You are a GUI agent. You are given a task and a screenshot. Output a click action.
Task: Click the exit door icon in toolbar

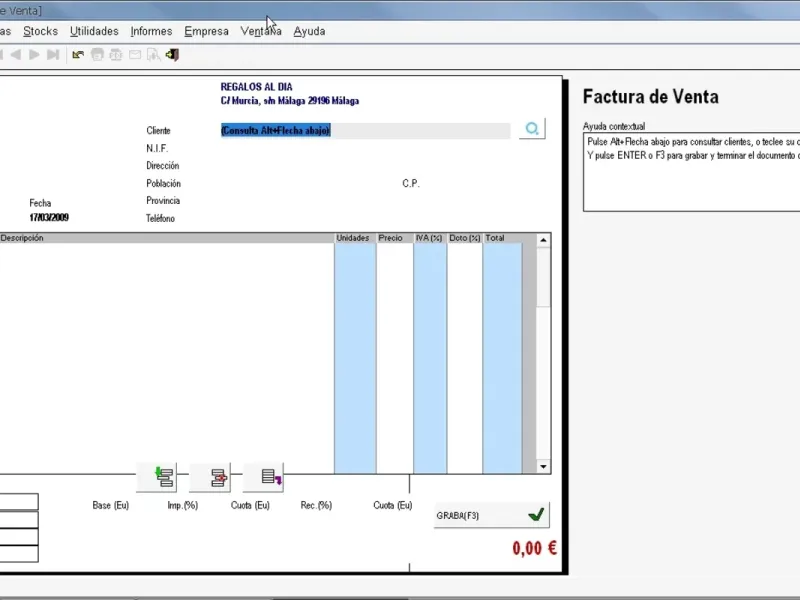click(x=172, y=55)
